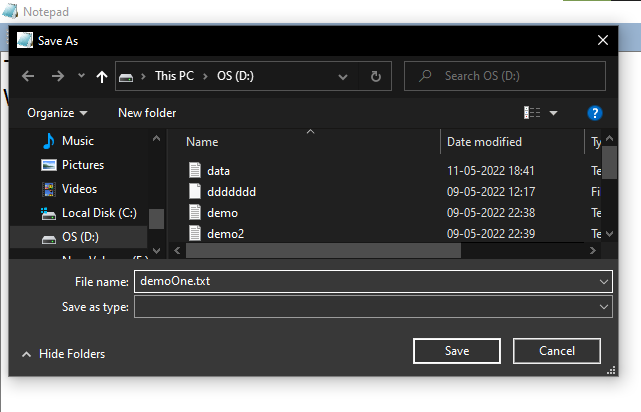641x412 pixels.
Task: Select OS (D:) in the breadcrumb
Action: pyautogui.click(x=235, y=76)
